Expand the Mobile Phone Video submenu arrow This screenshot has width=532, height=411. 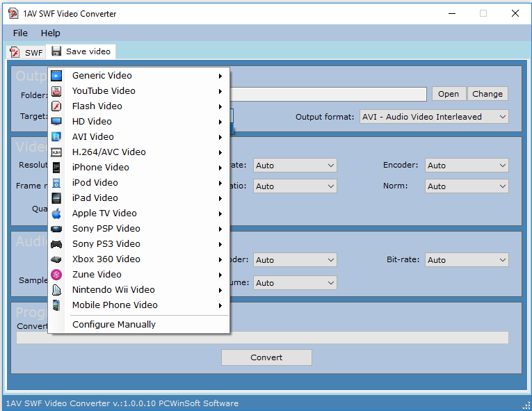tap(220, 305)
